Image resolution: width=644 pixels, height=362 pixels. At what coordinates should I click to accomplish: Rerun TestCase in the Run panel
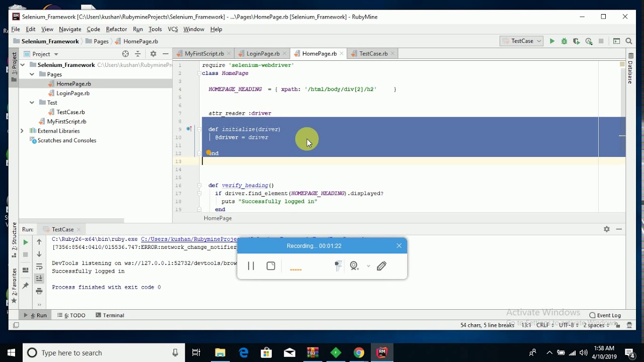(x=26, y=242)
